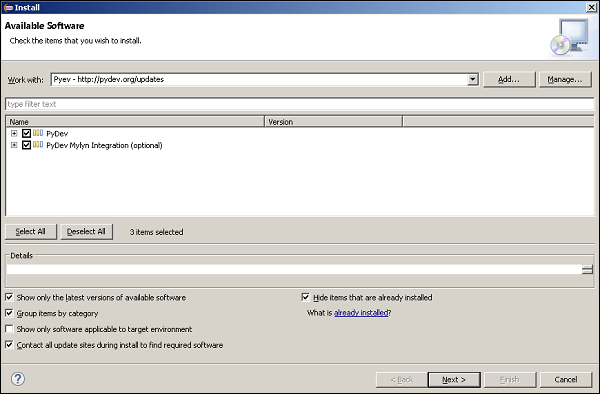This screenshot has width=600, height=394.
Task: Click the Deselect All button
Action: 86,231
